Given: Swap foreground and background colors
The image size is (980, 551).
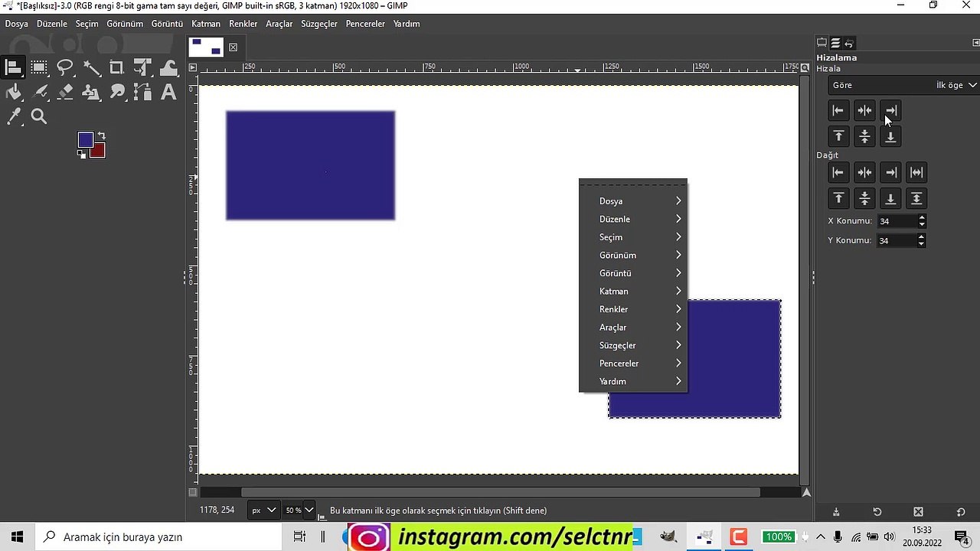Looking at the screenshot, I should click(x=101, y=135).
